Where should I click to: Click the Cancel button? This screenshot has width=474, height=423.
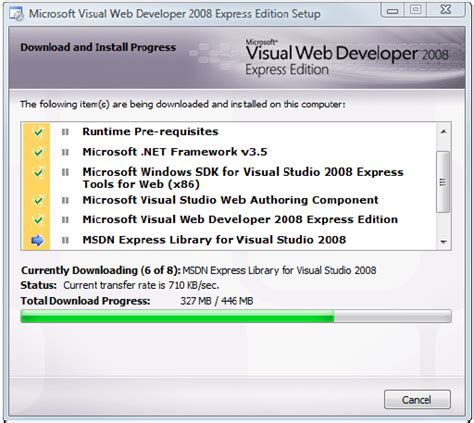417,399
